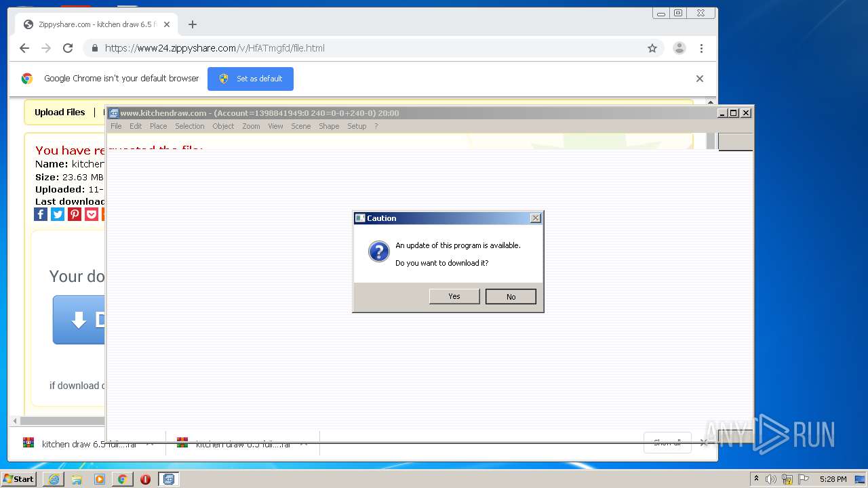The image size is (868, 488).
Task: Click Chrome's forward arrow
Action: click(x=46, y=48)
